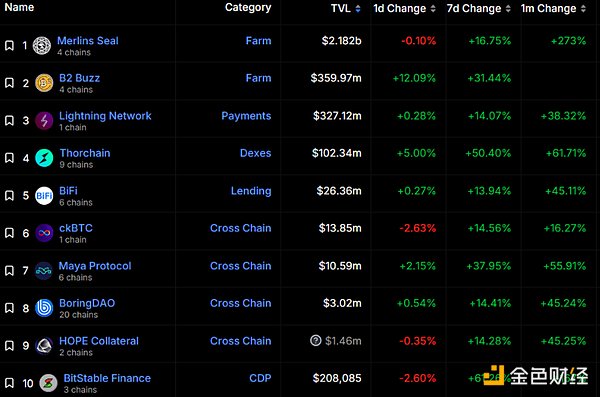Click the BoringDAO blue logo icon

(44, 308)
